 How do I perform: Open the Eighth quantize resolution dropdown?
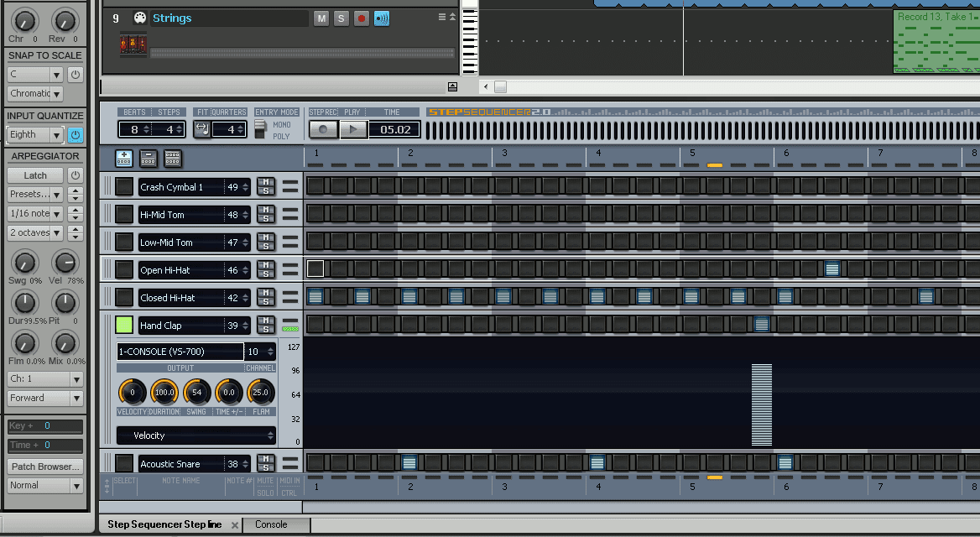tap(35, 134)
